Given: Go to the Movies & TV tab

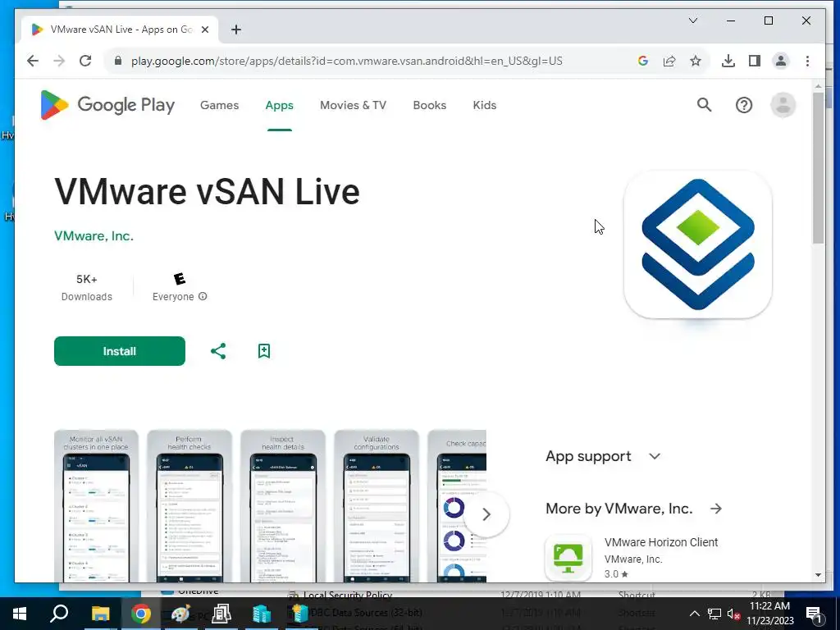Looking at the screenshot, I should coord(353,106).
